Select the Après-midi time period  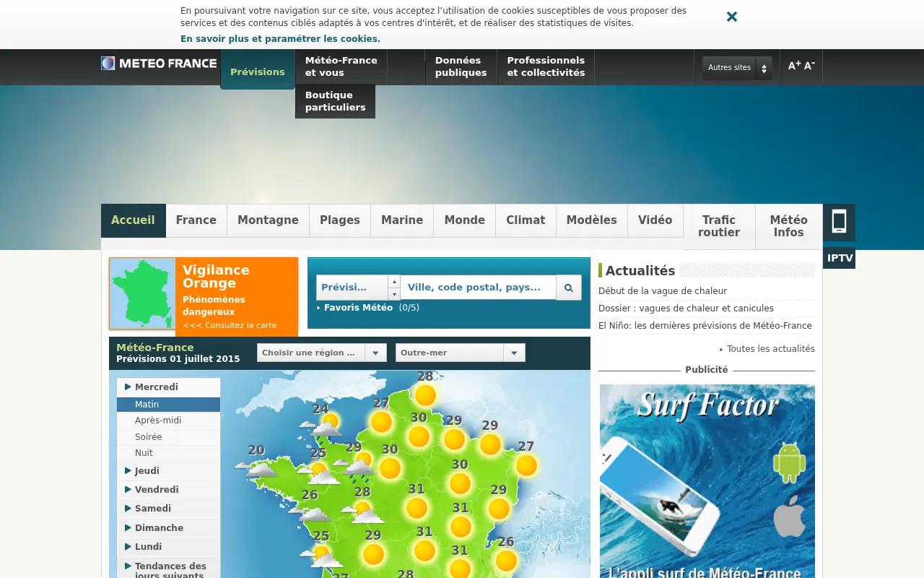[x=169, y=420]
